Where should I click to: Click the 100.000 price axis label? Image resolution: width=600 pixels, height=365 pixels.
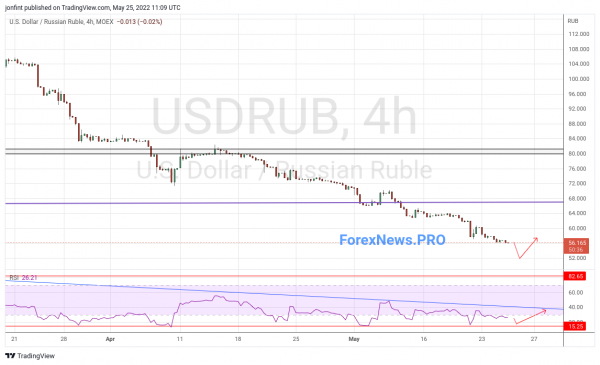pyautogui.click(x=579, y=79)
